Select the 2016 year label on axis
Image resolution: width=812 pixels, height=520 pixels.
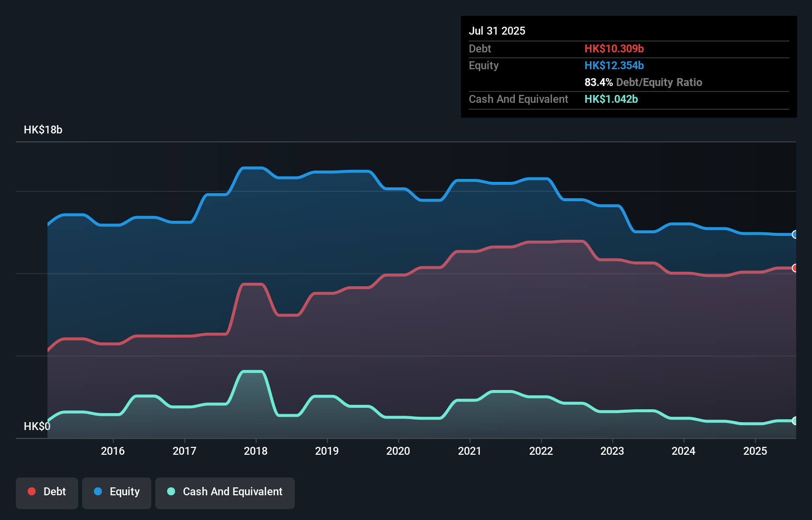coord(113,451)
